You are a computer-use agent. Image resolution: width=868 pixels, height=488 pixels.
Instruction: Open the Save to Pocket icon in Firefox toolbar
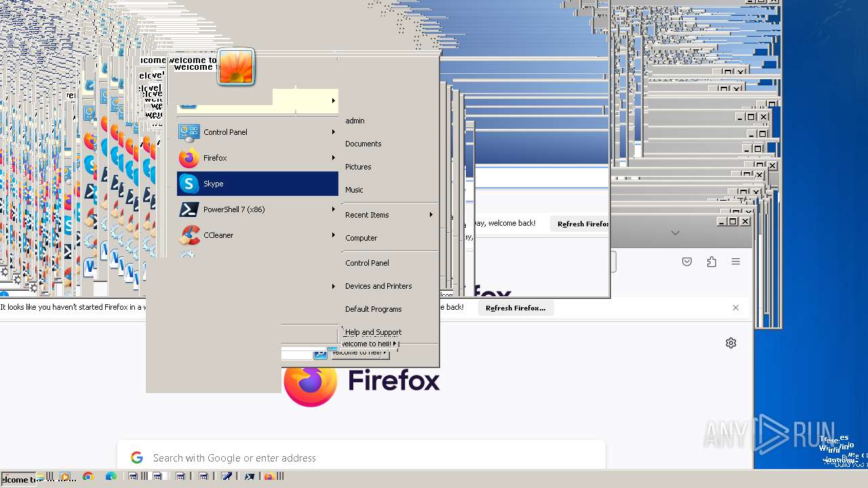[687, 262]
